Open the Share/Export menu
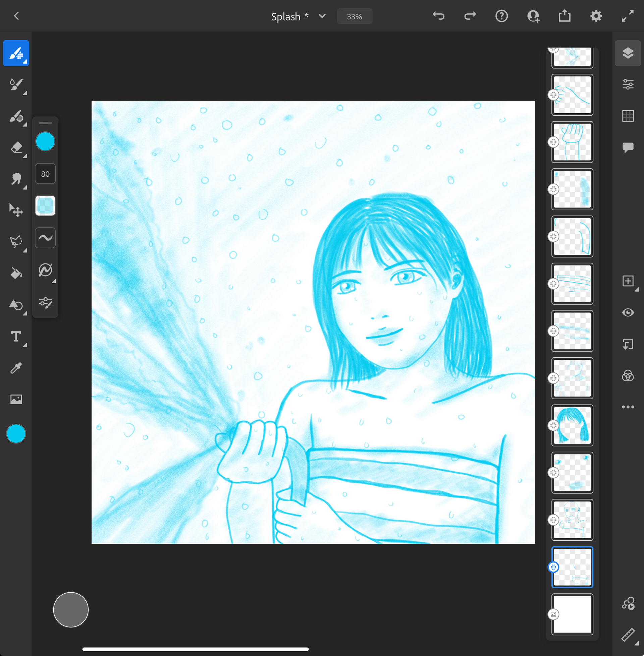This screenshot has height=656, width=644. coord(565,16)
